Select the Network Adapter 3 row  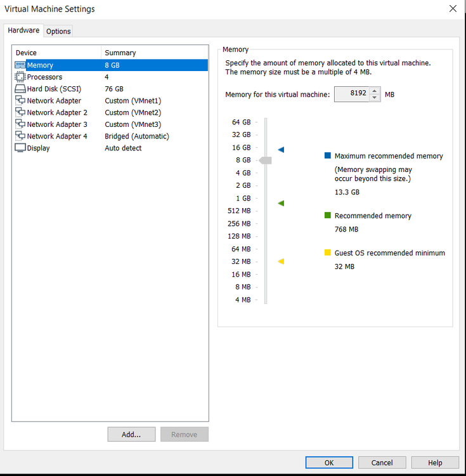111,124
